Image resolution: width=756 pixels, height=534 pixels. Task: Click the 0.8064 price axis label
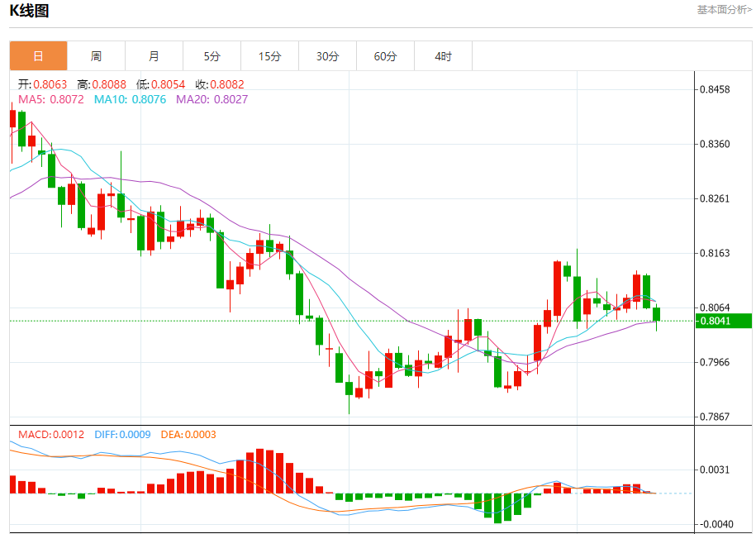pyautogui.click(x=715, y=308)
